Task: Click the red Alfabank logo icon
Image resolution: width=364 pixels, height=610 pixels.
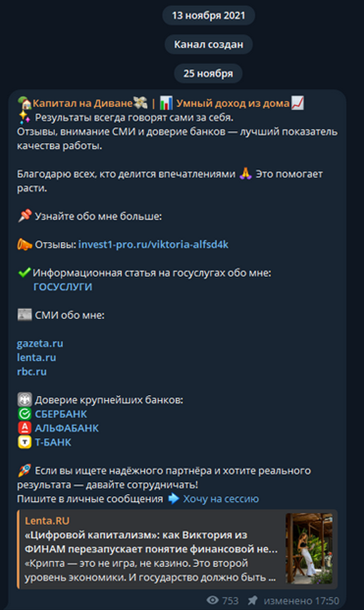Action: pyautogui.click(x=24, y=428)
